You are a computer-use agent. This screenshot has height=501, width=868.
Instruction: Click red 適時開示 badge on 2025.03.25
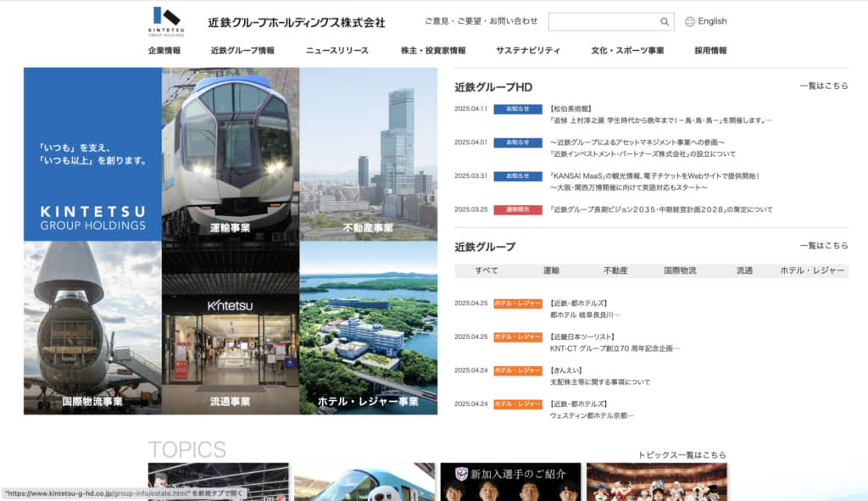518,210
